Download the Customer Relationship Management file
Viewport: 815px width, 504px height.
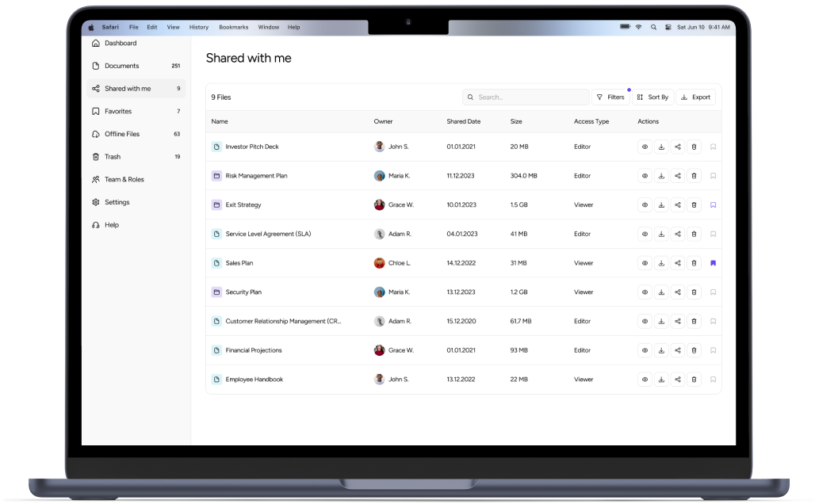pos(661,322)
